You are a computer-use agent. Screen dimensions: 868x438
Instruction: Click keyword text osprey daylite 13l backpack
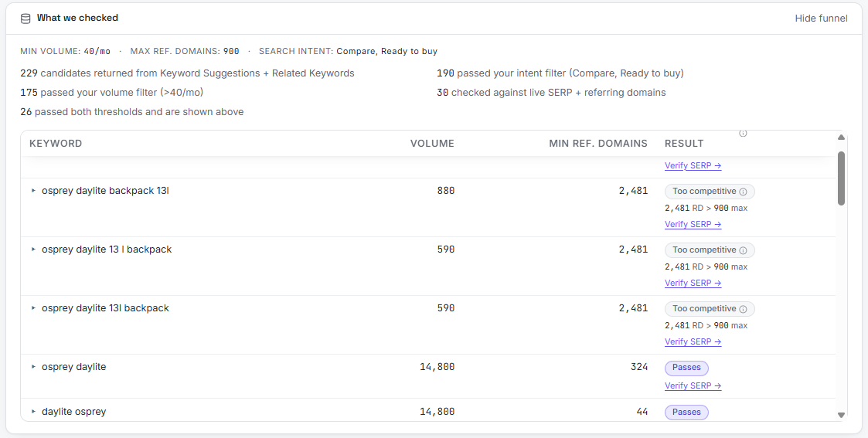coord(105,308)
